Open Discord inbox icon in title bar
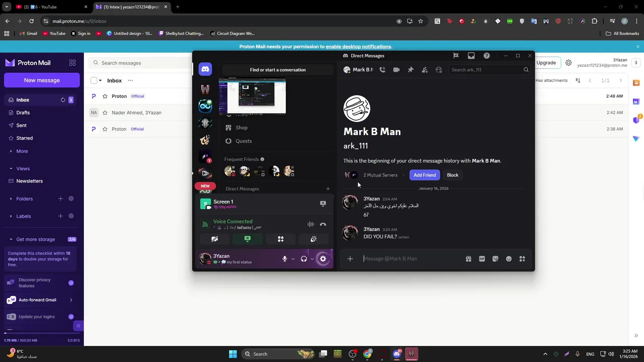 click(471, 56)
